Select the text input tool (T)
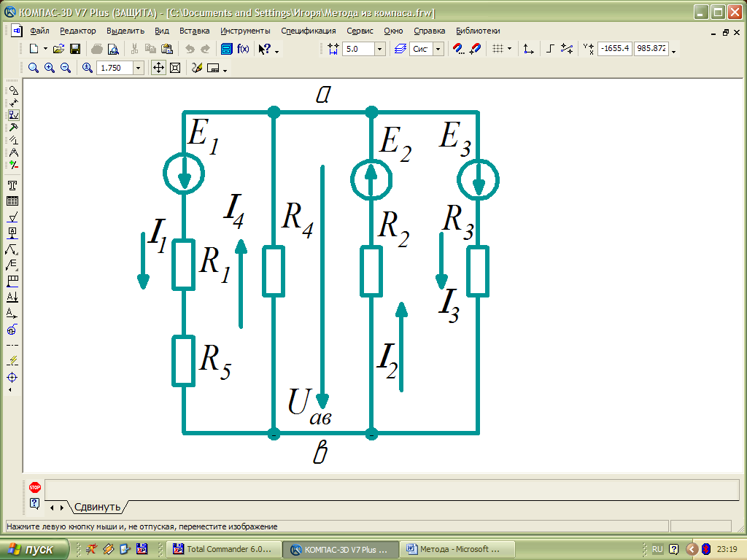The height and width of the screenshot is (560, 747). pos(12,186)
